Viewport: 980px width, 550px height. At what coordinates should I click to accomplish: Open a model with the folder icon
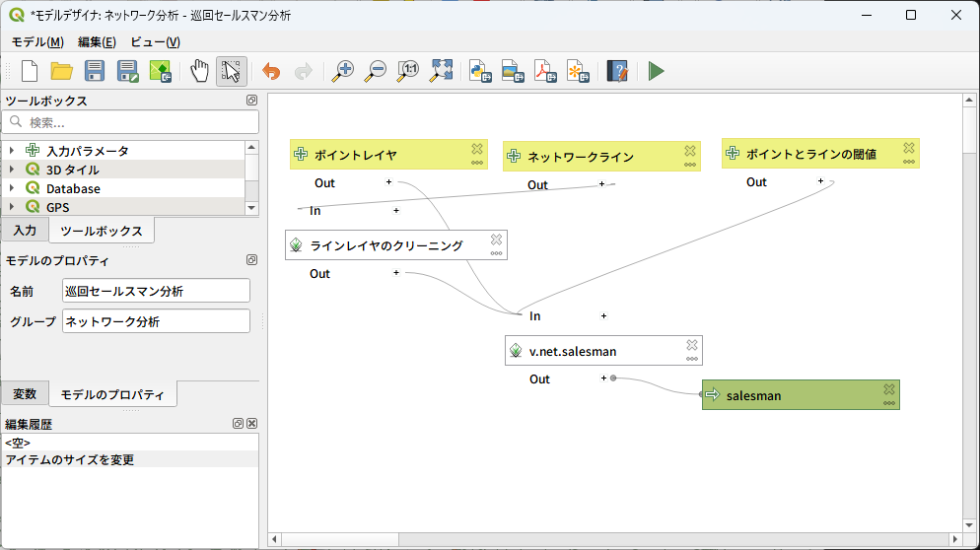(x=62, y=71)
